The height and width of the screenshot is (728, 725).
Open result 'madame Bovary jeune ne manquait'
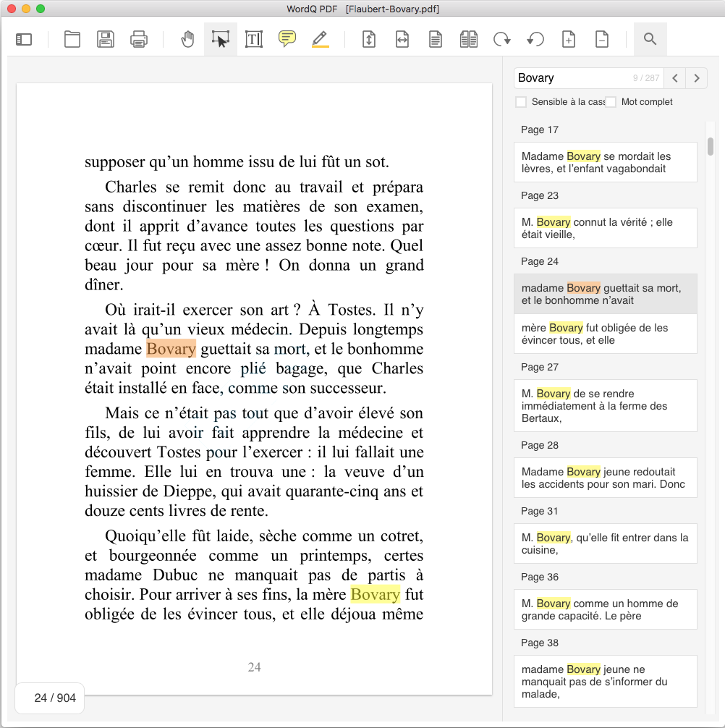pos(605,682)
